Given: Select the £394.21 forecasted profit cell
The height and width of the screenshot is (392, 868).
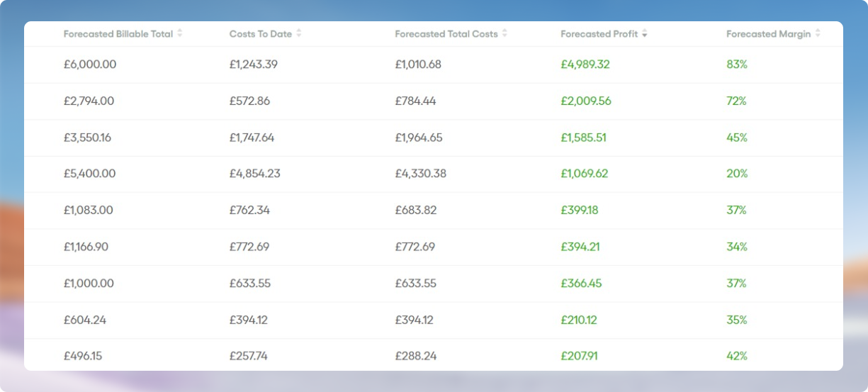Looking at the screenshot, I should click(580, 247).
